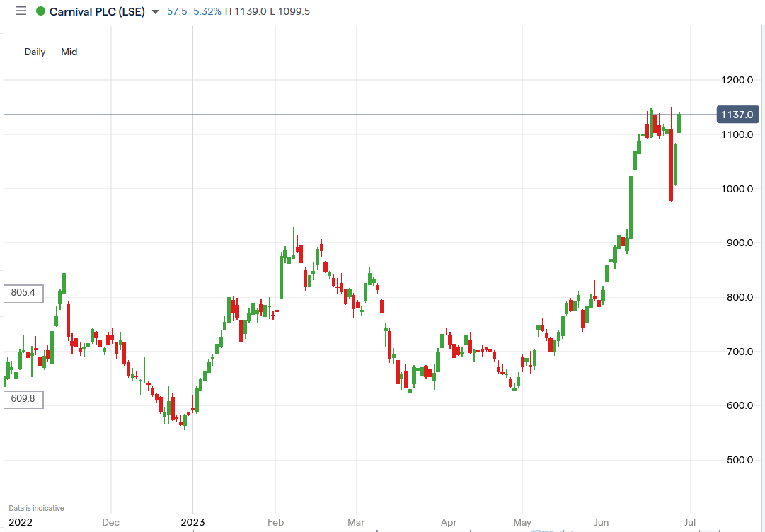Select the current price tag 1137.0
The image size is (765, 532).
pos(737,115)
